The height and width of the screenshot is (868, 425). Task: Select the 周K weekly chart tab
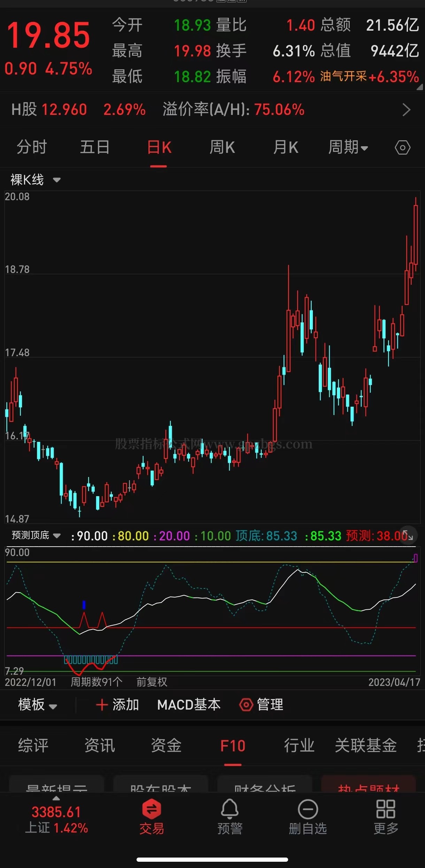(222, 148)
